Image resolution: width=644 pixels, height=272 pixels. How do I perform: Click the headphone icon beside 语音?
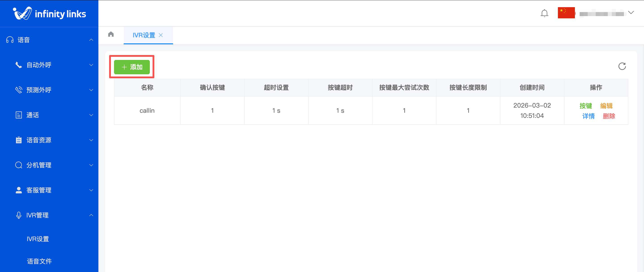[10, 40]
